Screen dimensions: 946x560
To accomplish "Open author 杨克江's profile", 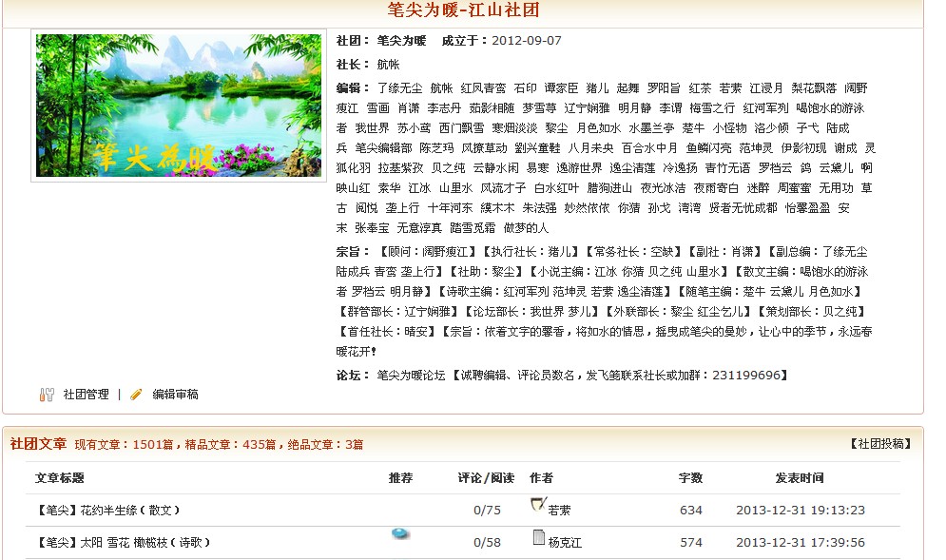I will coord(565,543).
